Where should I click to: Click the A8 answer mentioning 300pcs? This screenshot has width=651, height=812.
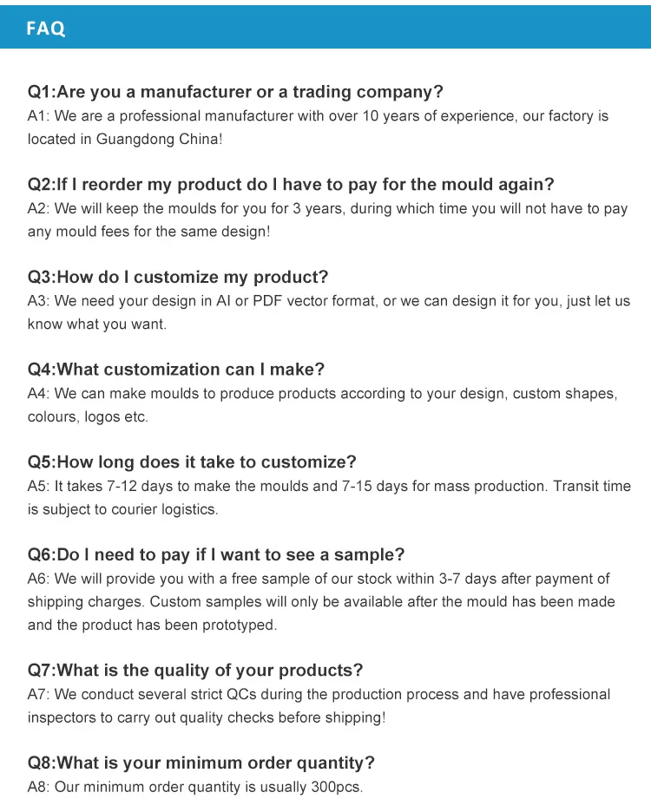pyautogui.click(x=195, y=788)
